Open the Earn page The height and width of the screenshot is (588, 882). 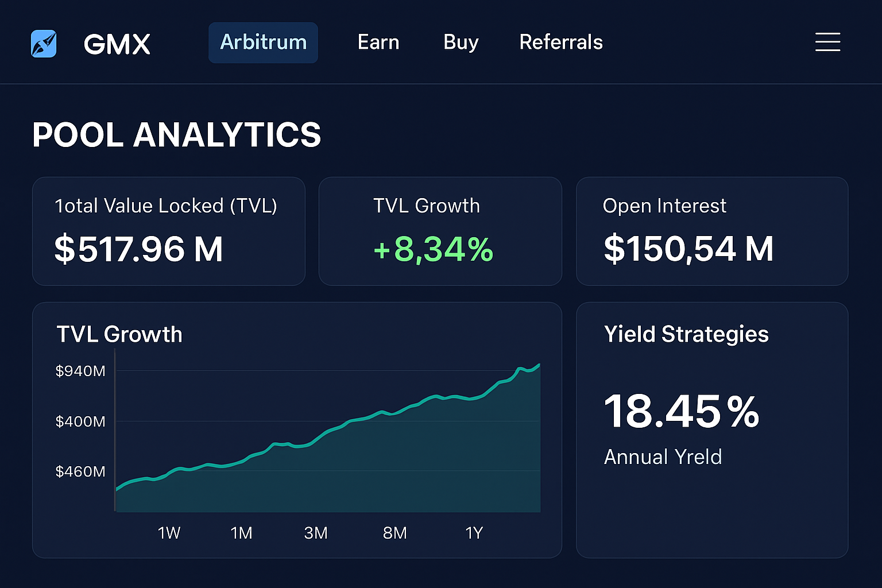click(378, 42)
